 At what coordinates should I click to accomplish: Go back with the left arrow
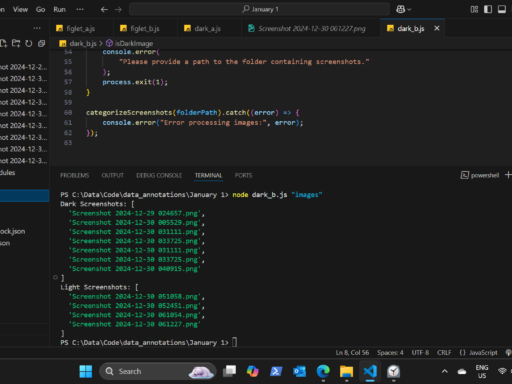click(x=104, y=10)
